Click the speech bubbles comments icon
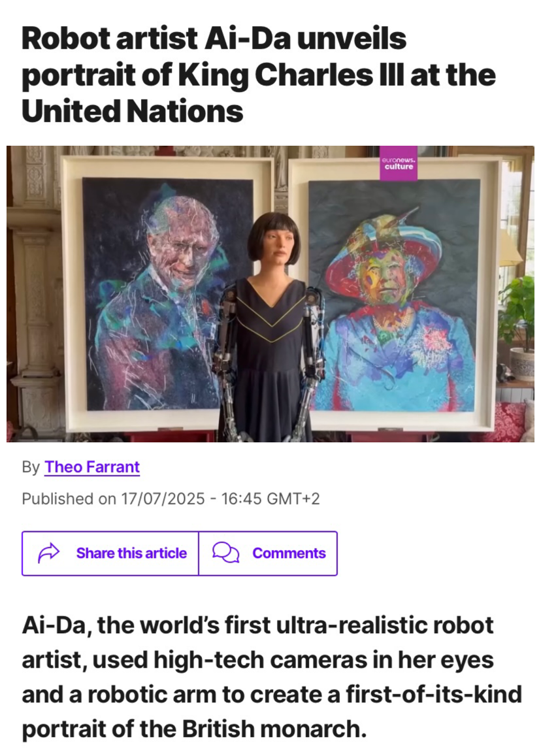541x756 pixels. pos(225,553)
